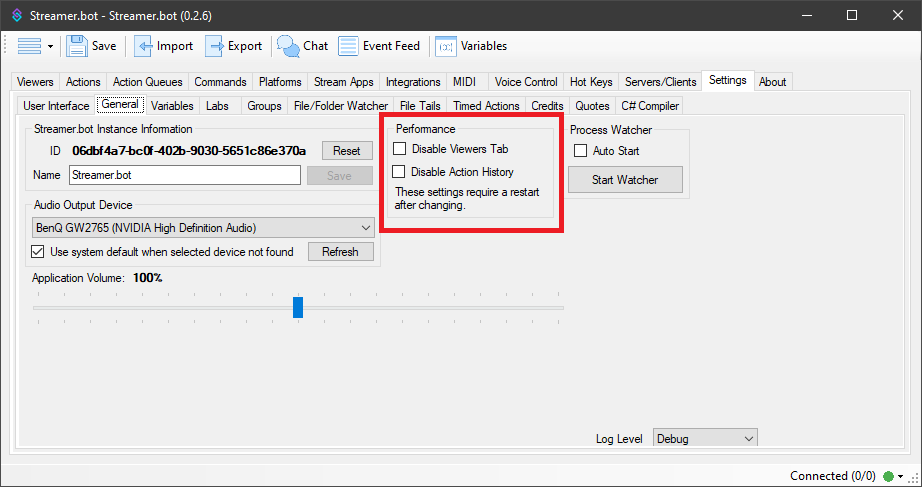Click the instance ID value text

pyautogui.click(x=189, y=151)
